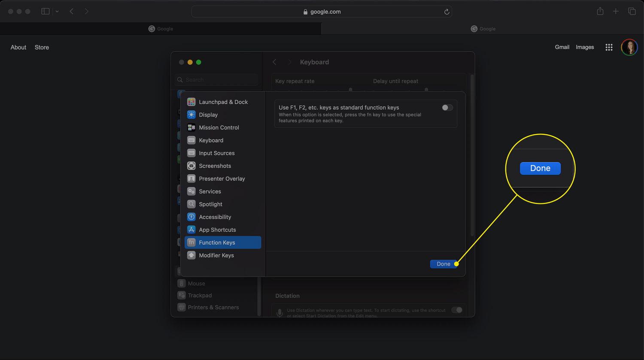Open the Gmail link
The height and width of the screenshot is (360, 644).
tap(562, 47)
